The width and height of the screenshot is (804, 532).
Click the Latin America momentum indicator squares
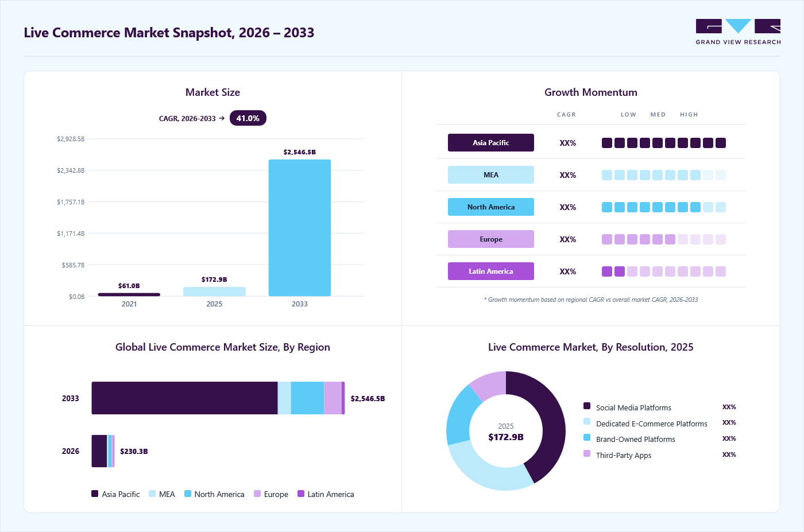tap(664, 271)
